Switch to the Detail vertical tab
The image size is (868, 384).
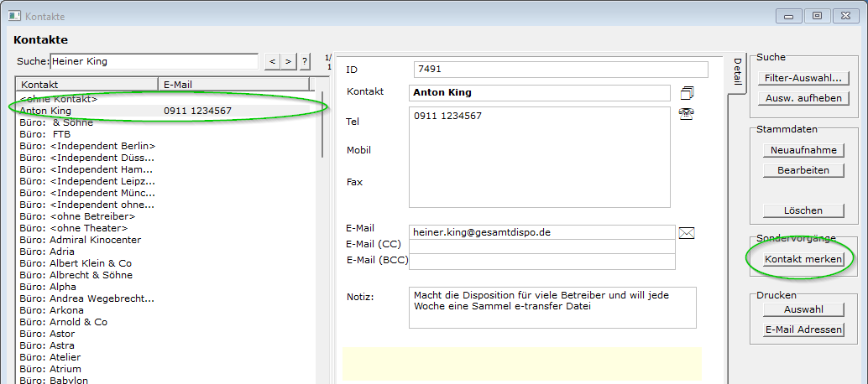coord(737,71)
